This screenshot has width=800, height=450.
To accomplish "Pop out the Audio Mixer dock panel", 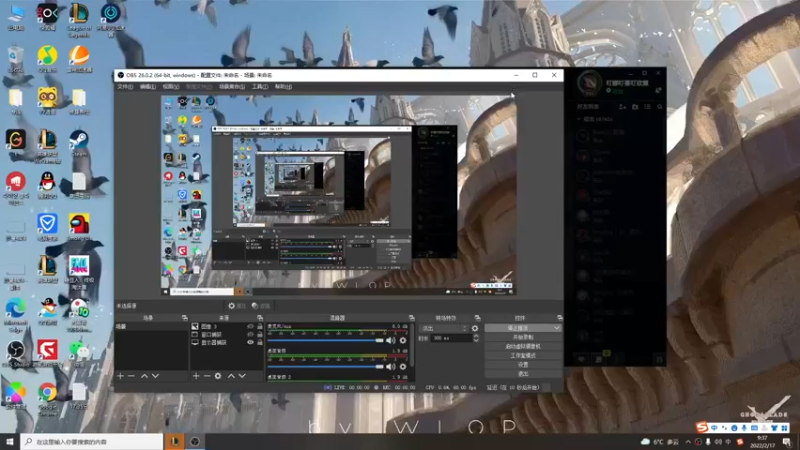I will (411, 318).
